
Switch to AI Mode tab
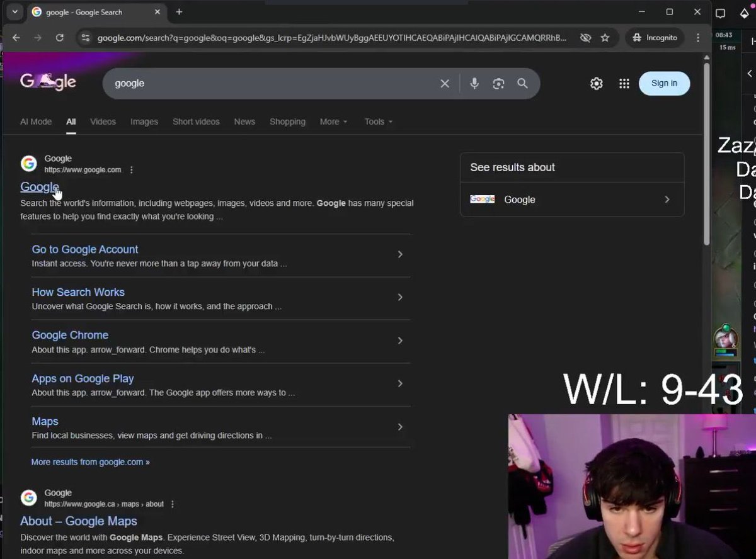click(36, 121)
